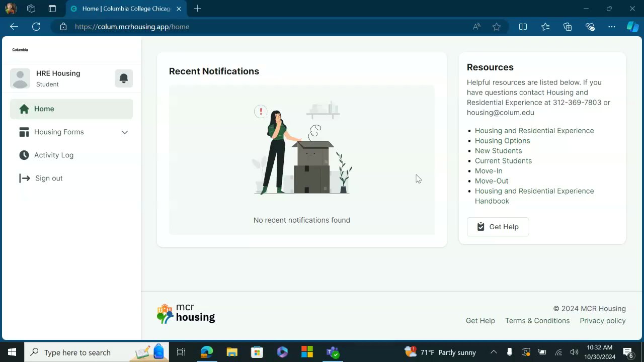Go to Home in the sidebar
This screenshot has height=362, width=644.
click(x=71, y=109)
